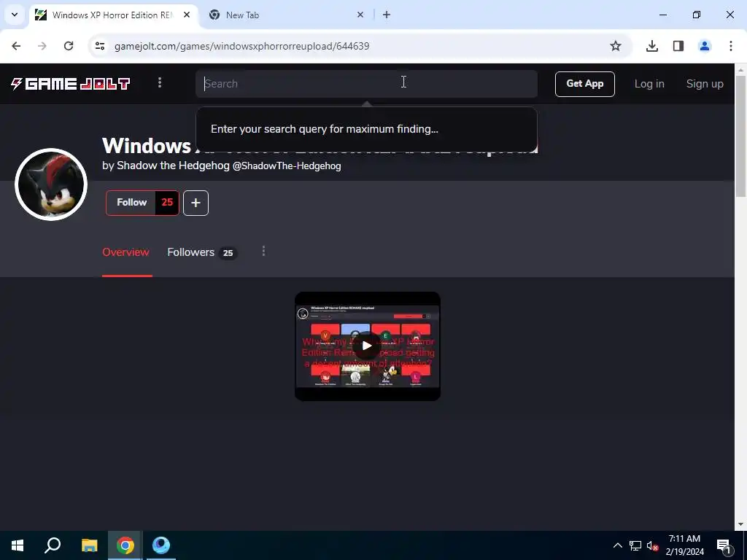
Task: Click 'Enter your search query' suggestion text
Action: point(324,129)
